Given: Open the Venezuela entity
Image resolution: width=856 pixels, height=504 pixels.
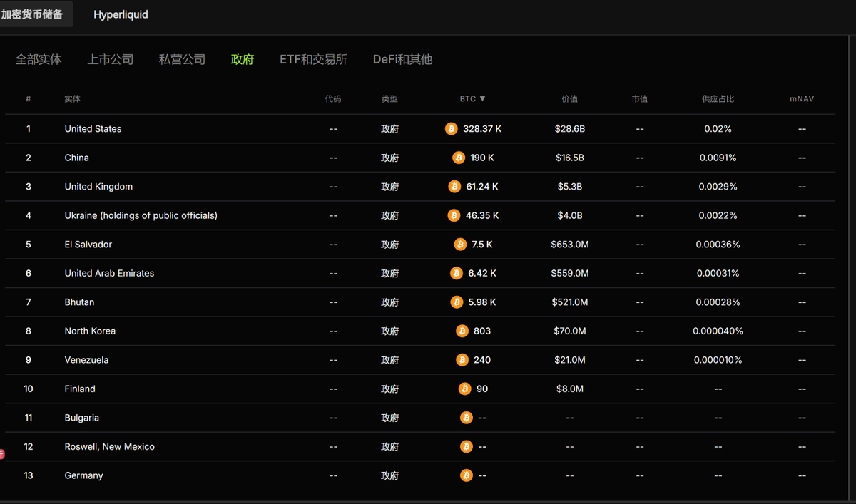Looking at the screenshot, I should point(86,360).
